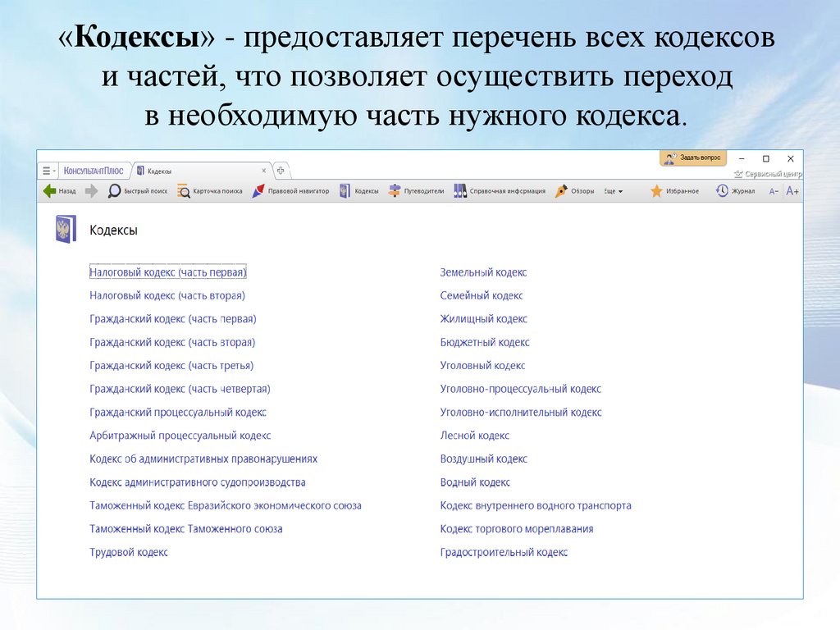This screenshot has height=630, width=840.
Task: Open Гражданский кодекс (часть четвертая)
Action: [180, 388]
